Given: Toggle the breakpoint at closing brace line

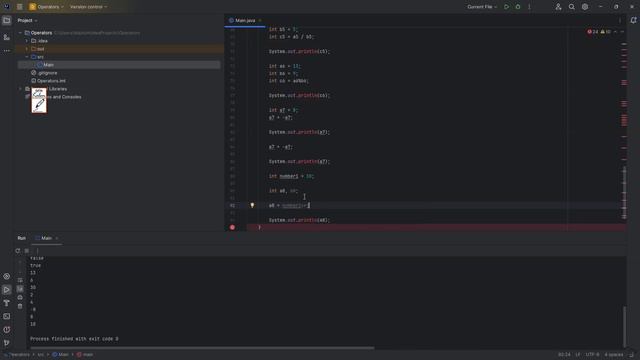Looking at the screenshot, I should 232,227.
